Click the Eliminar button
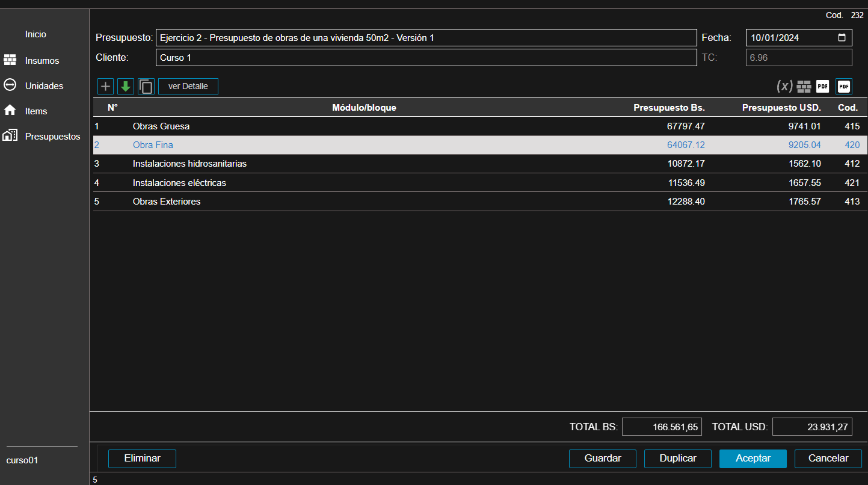Viewport: 868px width, 485px height. point(142,459)
